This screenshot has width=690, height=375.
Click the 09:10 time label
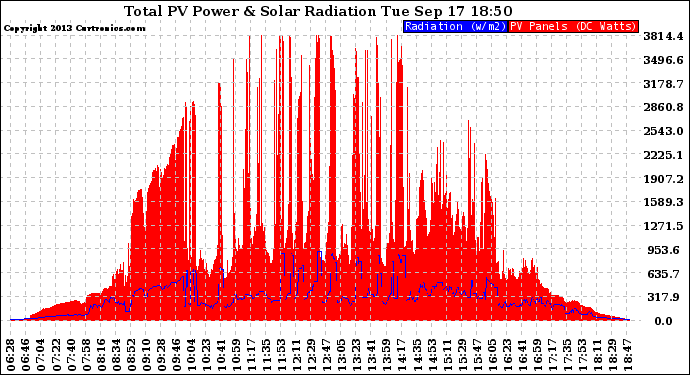tap(146, 355)
